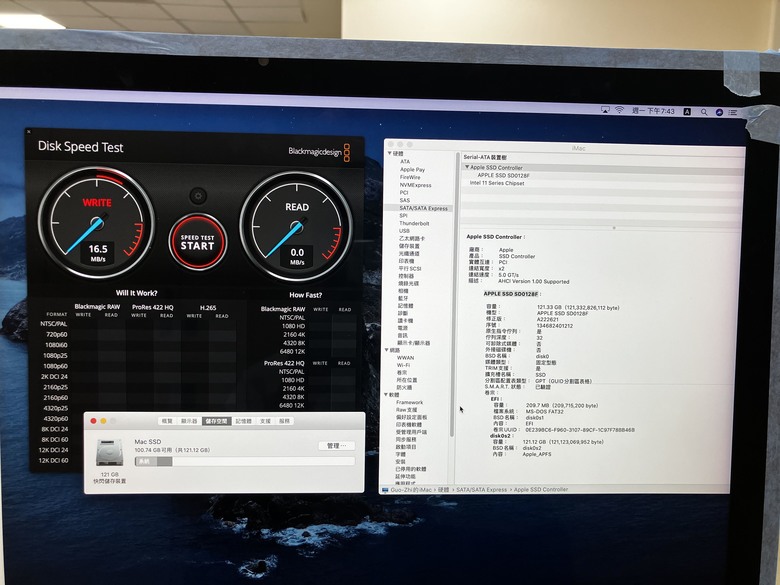
Task: Select Wi-Fi in the network list
Action: [x=403, y=365]
